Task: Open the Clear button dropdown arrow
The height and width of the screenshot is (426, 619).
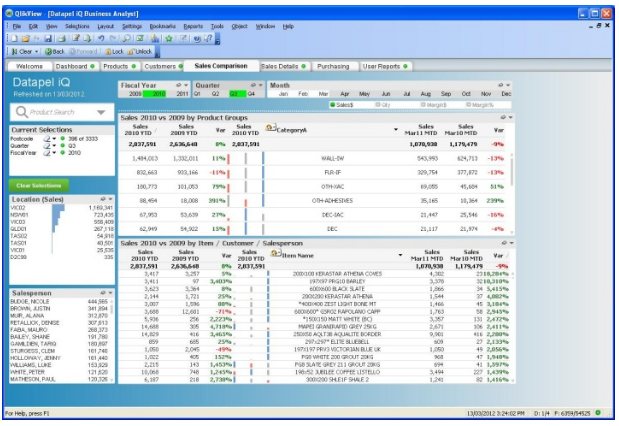Action: (37, 52)
